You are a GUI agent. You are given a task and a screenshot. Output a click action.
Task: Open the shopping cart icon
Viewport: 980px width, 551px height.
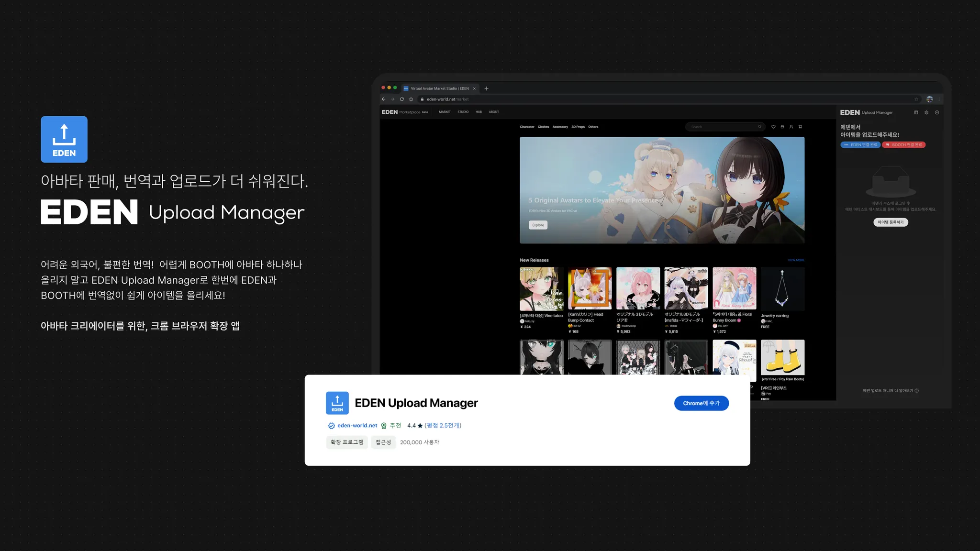pos(800,127)
